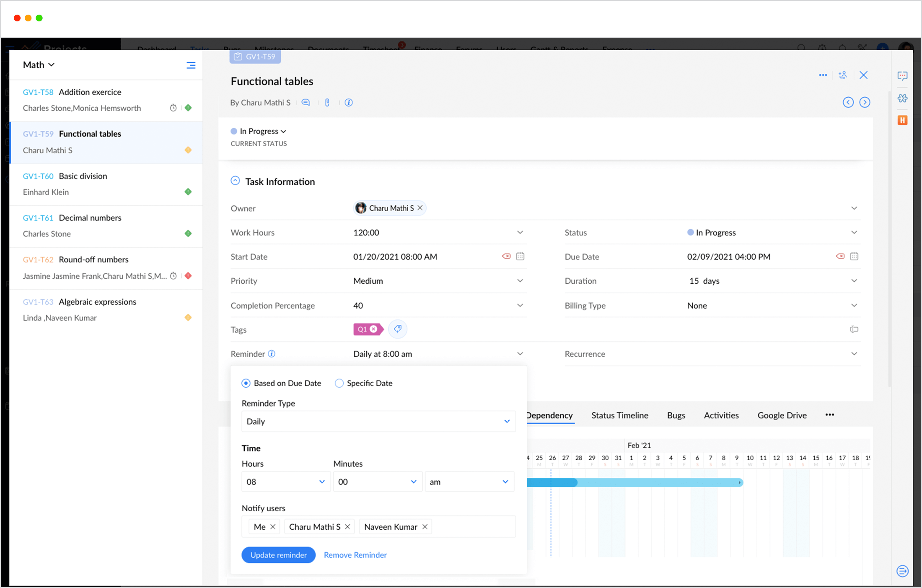Click the attachment paperclip icon
Image resolution: width=922 pixels, height=588 pixels.
(x=327, y=103)
